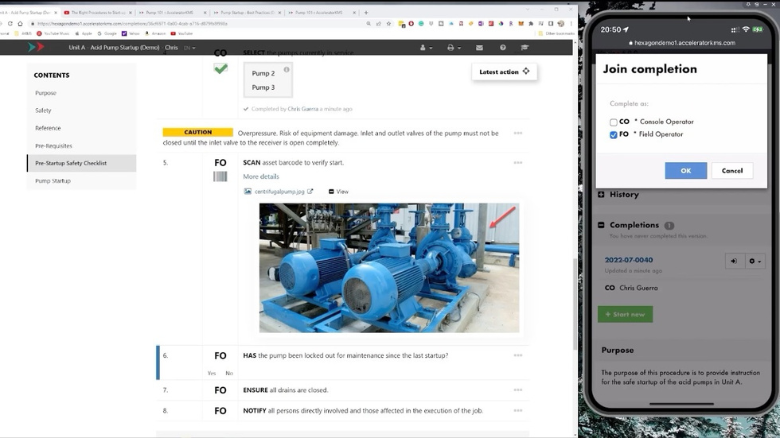Screen dimensions: 780x439
Task: Open the help question mark icon
Action: (503, 48)
